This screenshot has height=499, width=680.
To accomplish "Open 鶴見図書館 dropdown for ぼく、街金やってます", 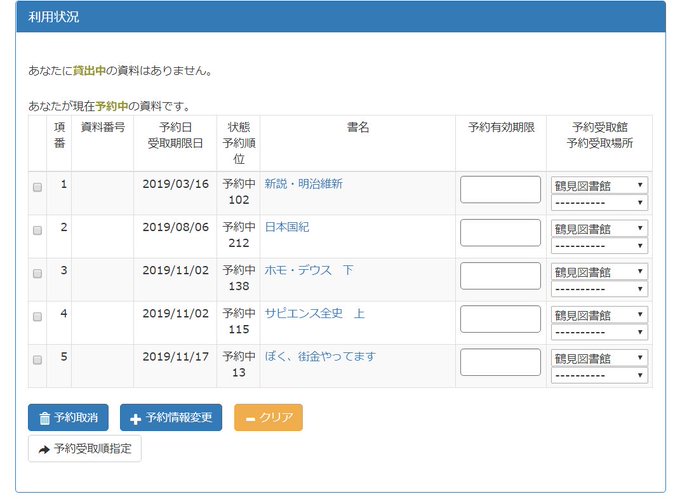I will pos(599,358).
